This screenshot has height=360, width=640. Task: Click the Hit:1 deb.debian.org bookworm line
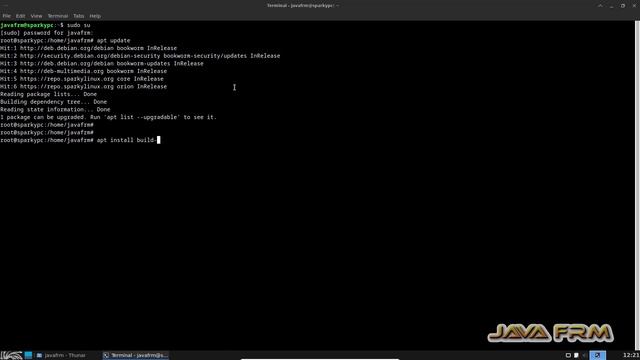(89, 48)
